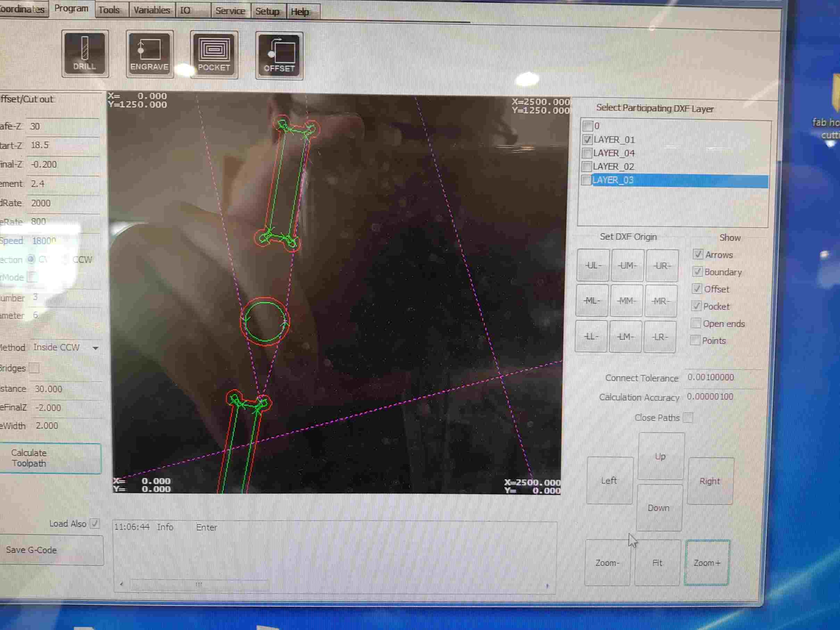Set DXF origin to upper-left UL
The width and height of the screenshot is (840, 630).
(593, 265)
